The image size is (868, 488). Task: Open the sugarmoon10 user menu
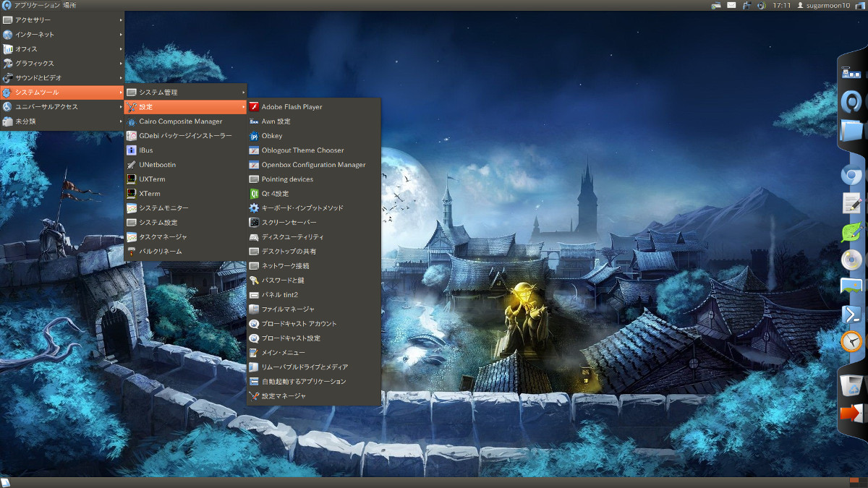[x=823, y=5]
